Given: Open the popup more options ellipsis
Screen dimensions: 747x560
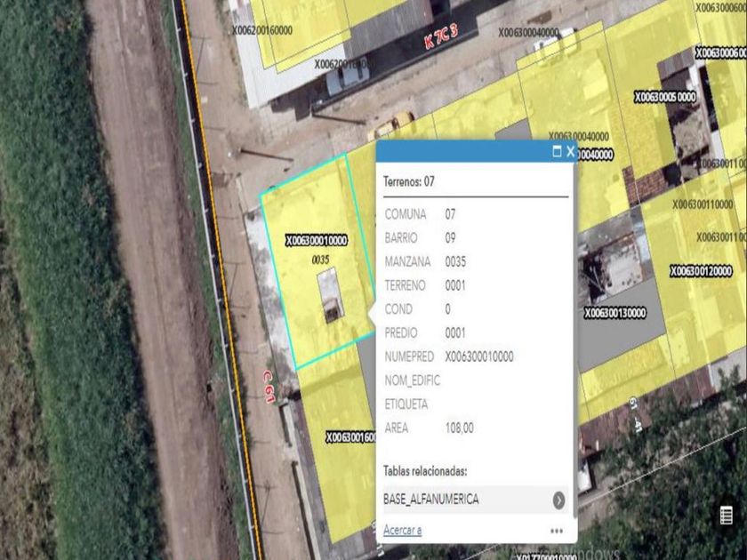Looking at the screenshot, I should click(x=557, y=531).
